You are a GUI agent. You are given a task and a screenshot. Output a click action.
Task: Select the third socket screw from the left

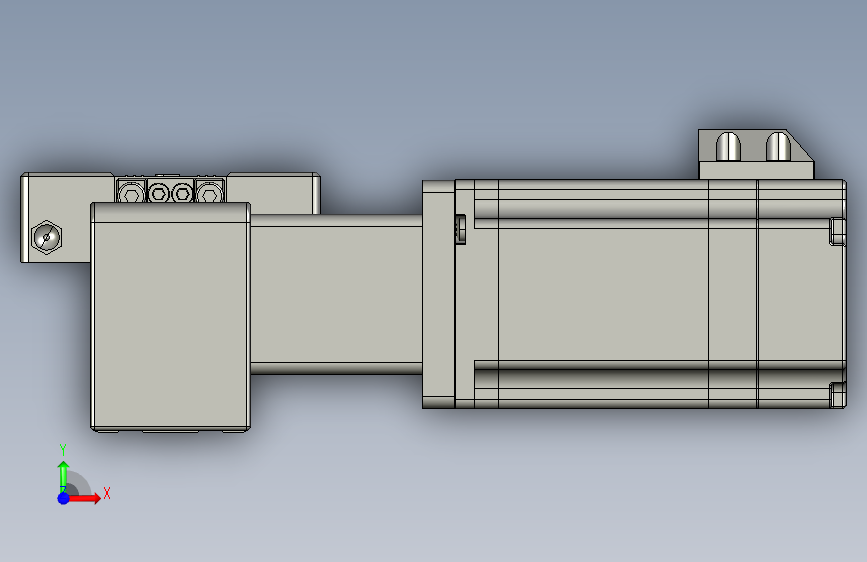[182, 192]
